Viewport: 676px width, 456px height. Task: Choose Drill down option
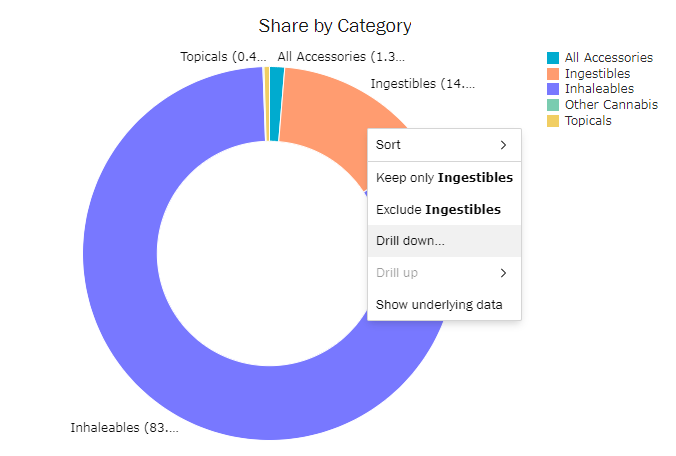pyautogui.click(x=410, y=241)
